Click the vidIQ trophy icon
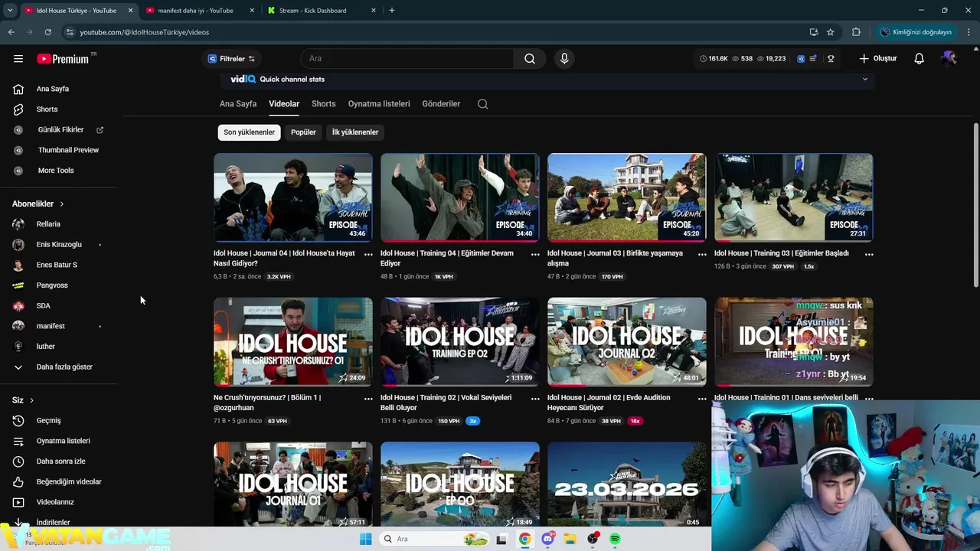 pyautogui.click(x=831, y=58)
